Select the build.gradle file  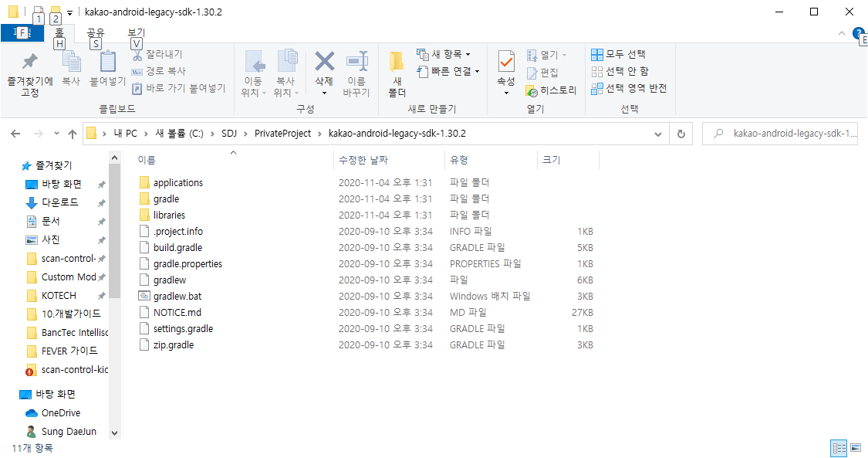point(177,248)
